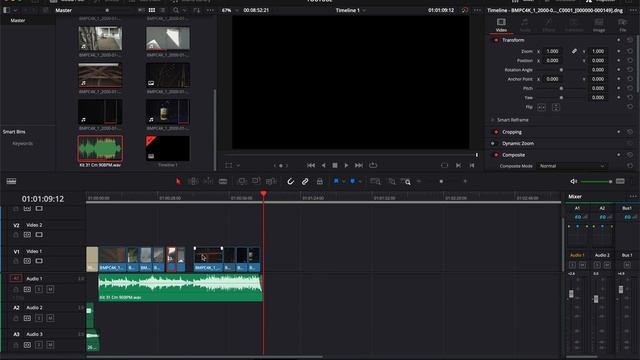Unlink the Zoom X and Y chain
The image size is (640, 360).
[x=574, y=51]
